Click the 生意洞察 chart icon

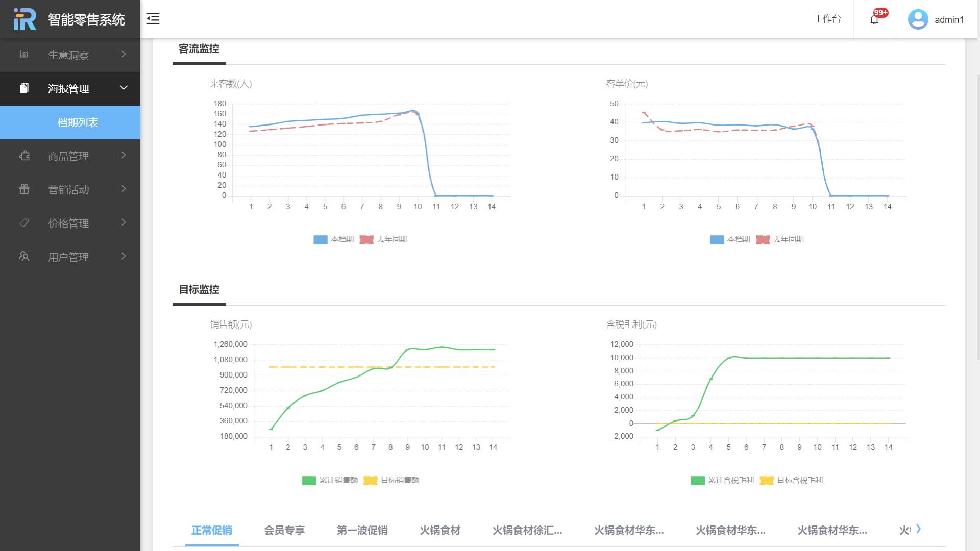click(24, 55)
